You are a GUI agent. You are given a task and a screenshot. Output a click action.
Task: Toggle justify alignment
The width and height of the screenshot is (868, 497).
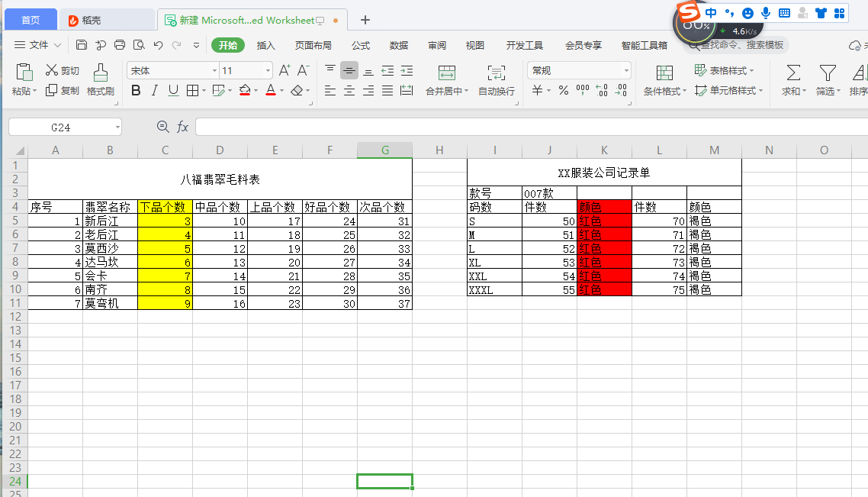tap(387, 90)
